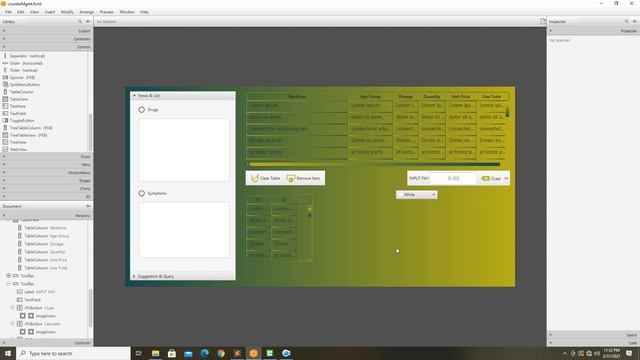The height and width of the screenshot is (360, 640).
Task: Open the Preview menu
Action: 107,12
